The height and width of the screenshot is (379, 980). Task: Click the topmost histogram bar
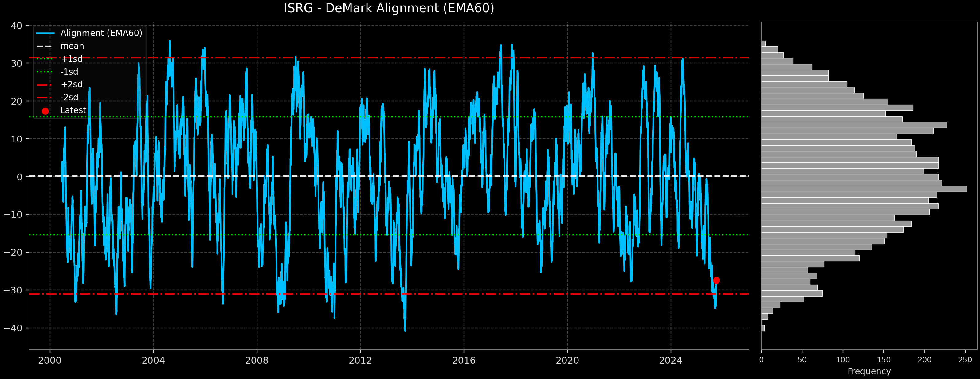763,44
